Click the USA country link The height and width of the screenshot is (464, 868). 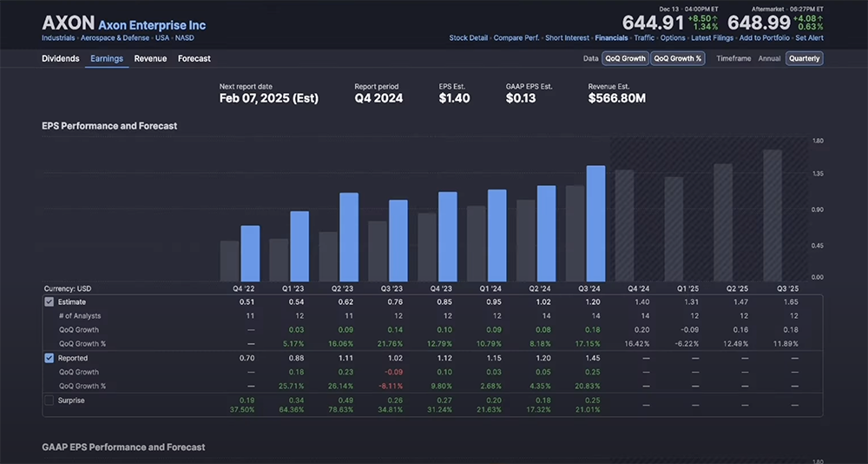tap(162, 37)
